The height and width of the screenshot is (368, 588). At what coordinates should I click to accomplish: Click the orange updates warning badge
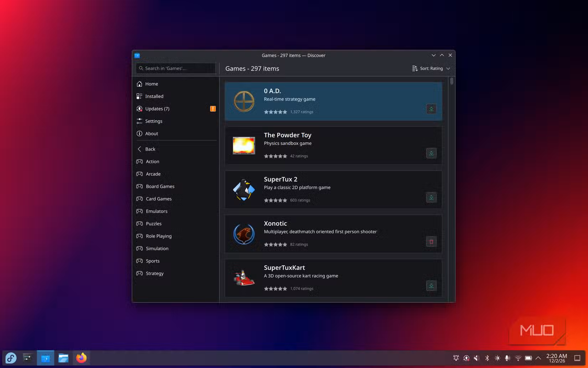click(x=213, y=109)
